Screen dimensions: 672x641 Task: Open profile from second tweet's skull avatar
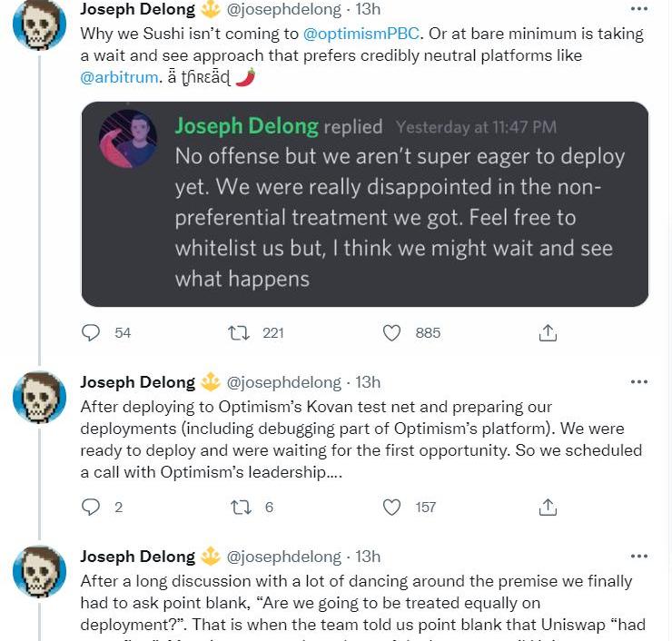coord(39,397)
